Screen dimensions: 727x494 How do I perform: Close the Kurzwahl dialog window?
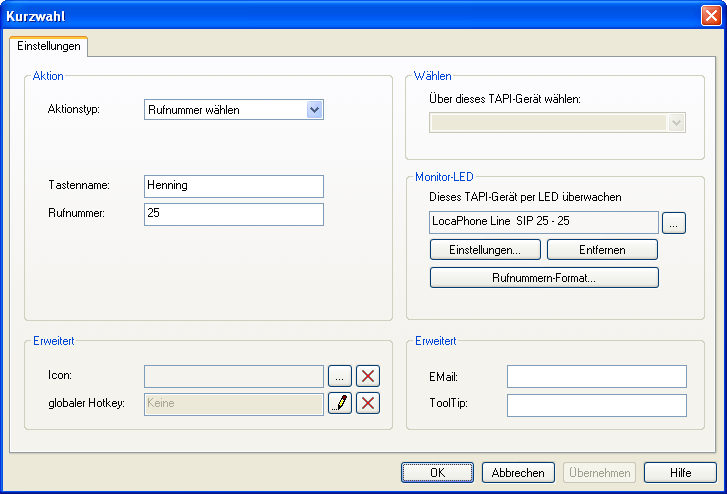711,16
